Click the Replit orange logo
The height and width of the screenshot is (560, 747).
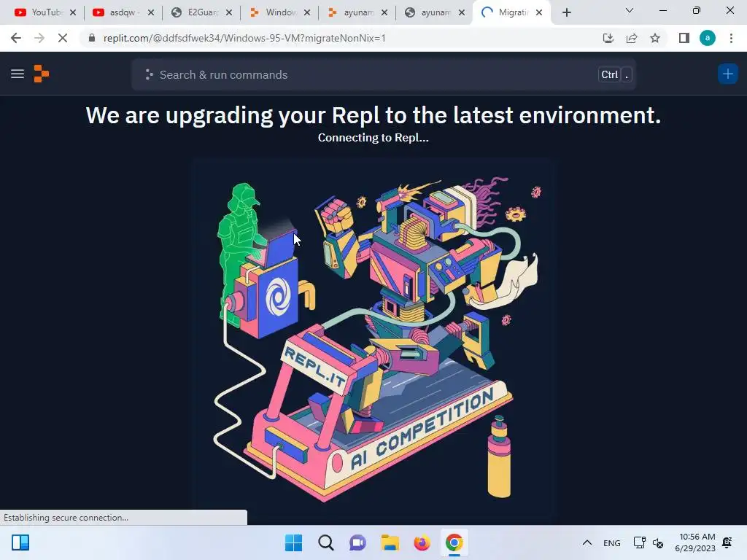pos(42,74)
